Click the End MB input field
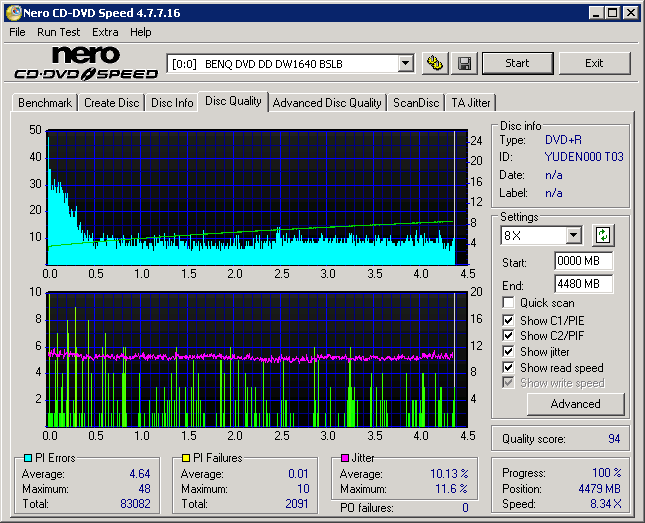This screenshot has width=645, height=523. click(583, 284)
